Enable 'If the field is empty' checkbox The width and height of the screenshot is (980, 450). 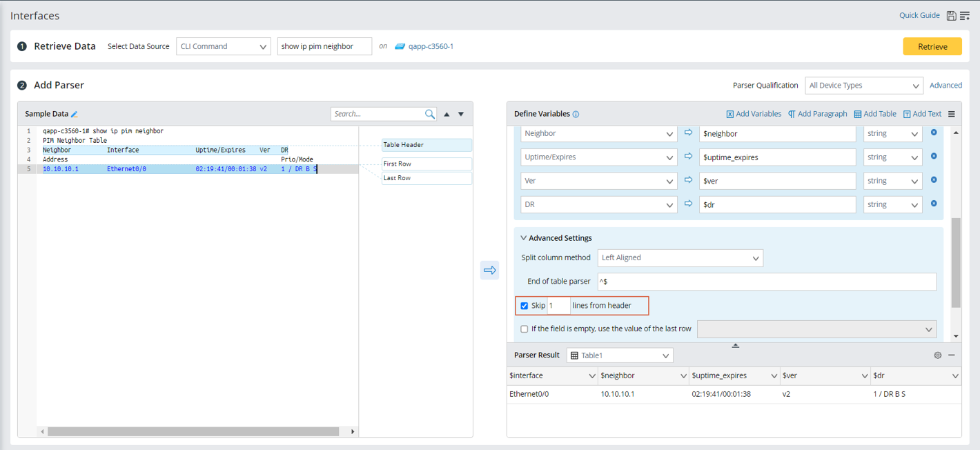pyautogui.click(x=525, y=329)
